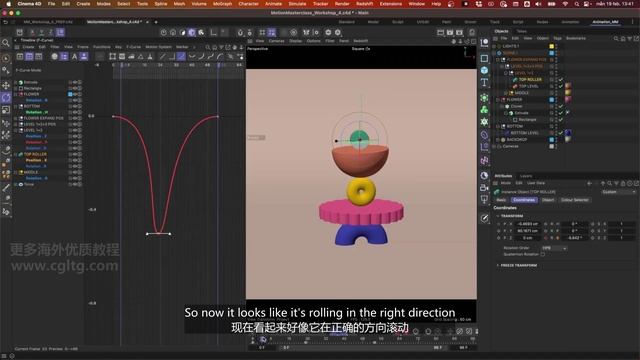The image size is (640, 360).
Task: Click the P.Y position input field
Action: [x=528, y=231]
